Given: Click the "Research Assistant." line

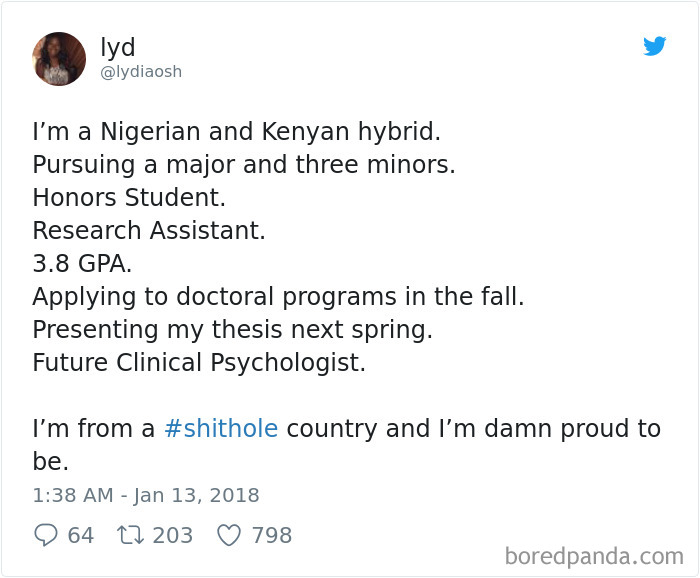Looking at the screenshot, I should (x=149, y=230).
